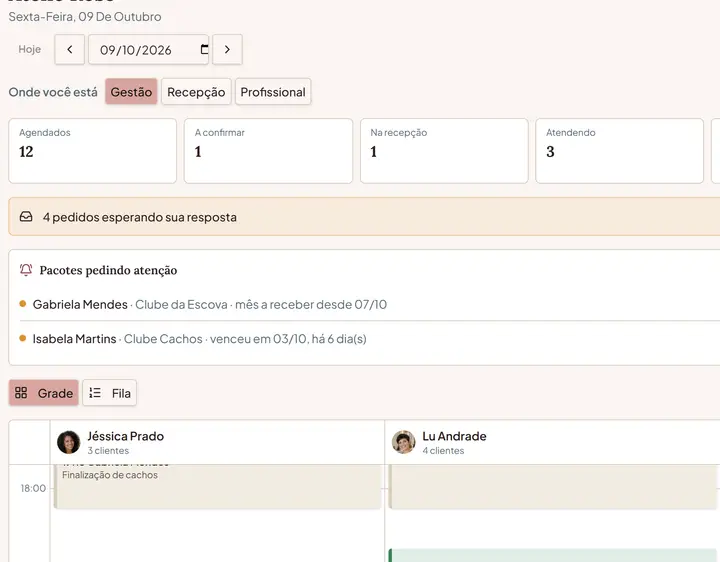
Task: Open Isabela Martins package alert
Action: point(370,339)
